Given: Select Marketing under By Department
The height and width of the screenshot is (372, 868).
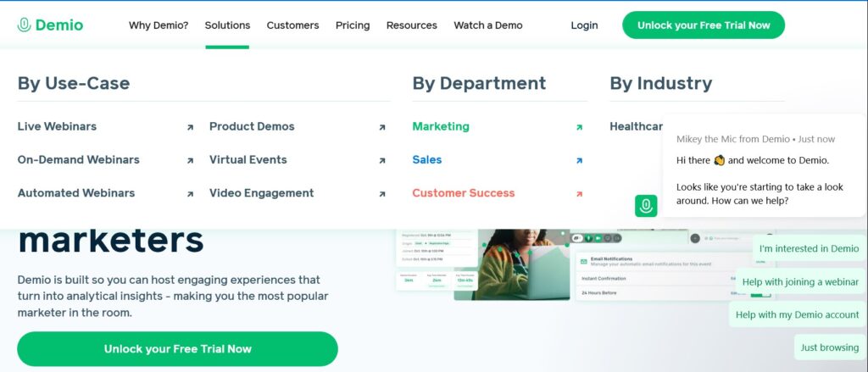Looking at the screenshot, I should (x=441, y=126).
